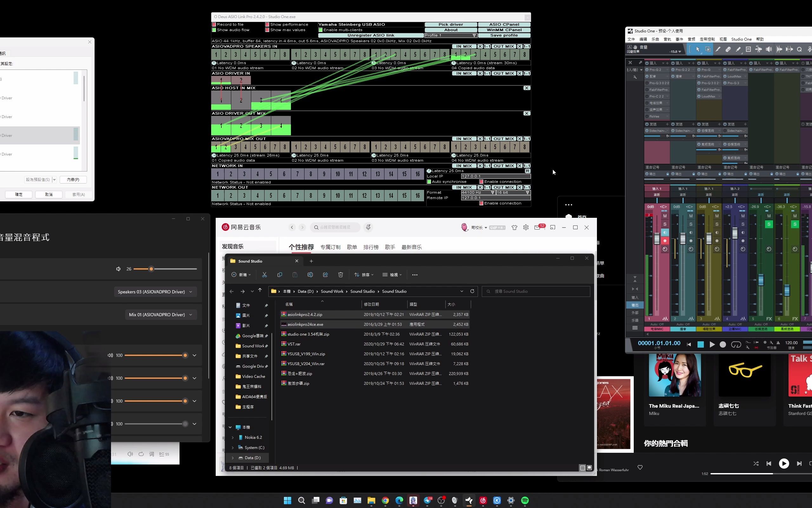Screen dimensions: 812x508
Task: Click Save profile button
Action: tap(504, 35)
